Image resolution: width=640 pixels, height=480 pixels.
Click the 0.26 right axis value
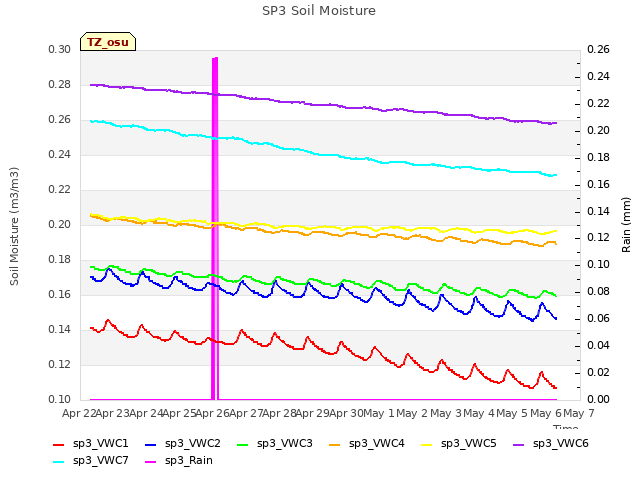tap(598, 49)
